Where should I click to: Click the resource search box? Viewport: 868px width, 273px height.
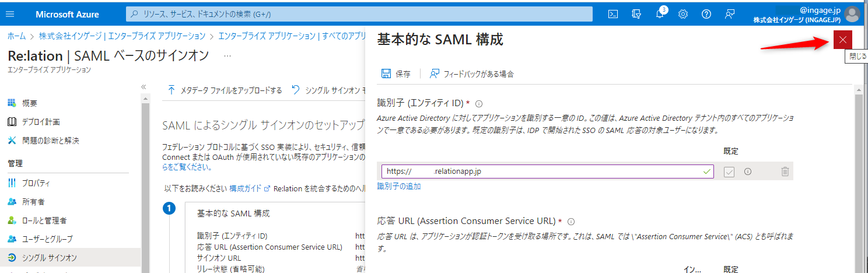(x=359, y=14)
